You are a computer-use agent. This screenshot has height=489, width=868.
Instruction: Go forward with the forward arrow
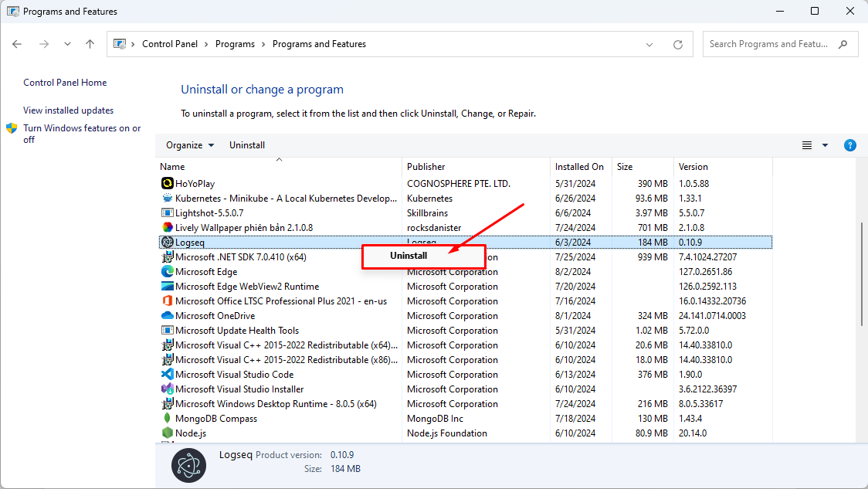pos(44,44)
